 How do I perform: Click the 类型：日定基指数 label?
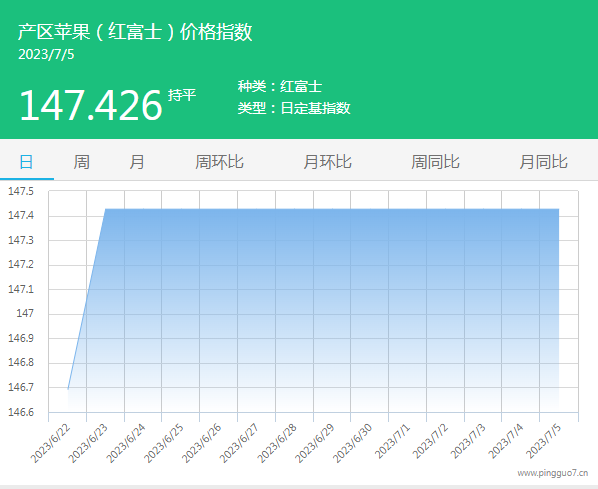[x=294, y=108]
